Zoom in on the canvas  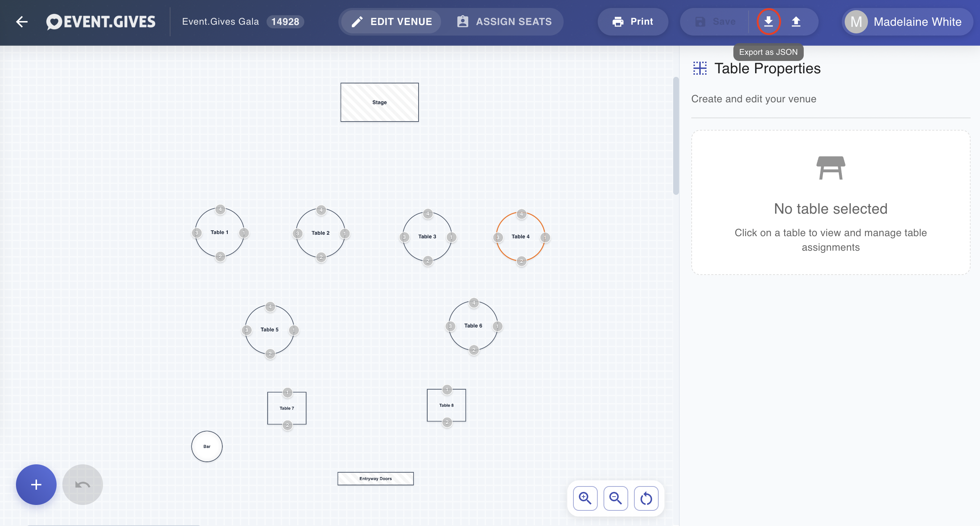(x=585, y=498)
